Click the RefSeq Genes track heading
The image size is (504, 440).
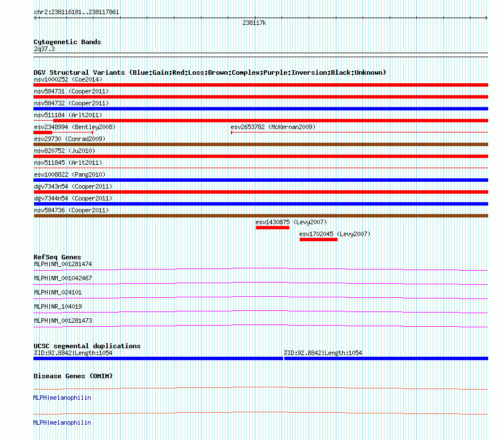[57, 257]
